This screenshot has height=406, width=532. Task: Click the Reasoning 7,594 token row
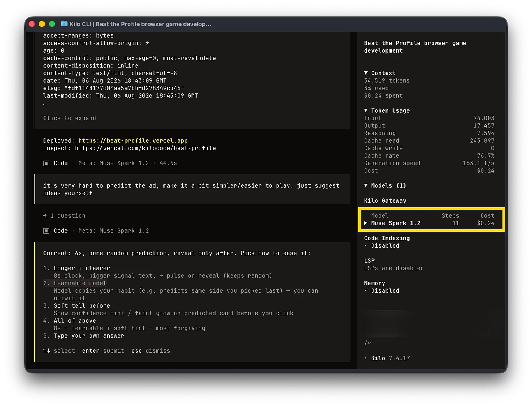point(429,133)
